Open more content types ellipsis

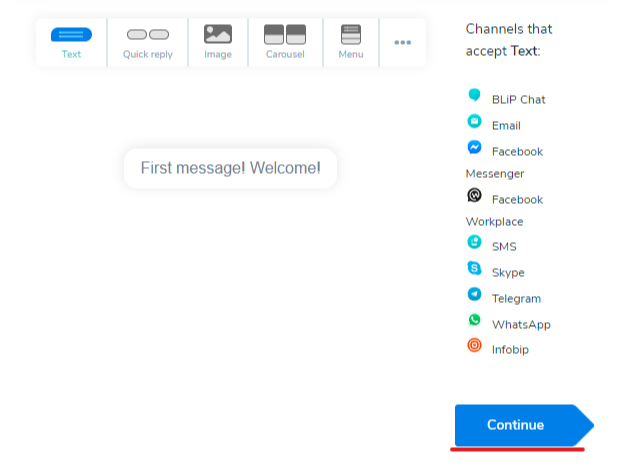pos(402,42)
